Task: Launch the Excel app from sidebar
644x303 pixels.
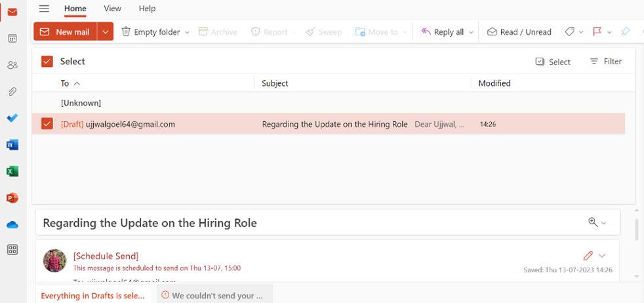Action: click(x=12, y=171)
